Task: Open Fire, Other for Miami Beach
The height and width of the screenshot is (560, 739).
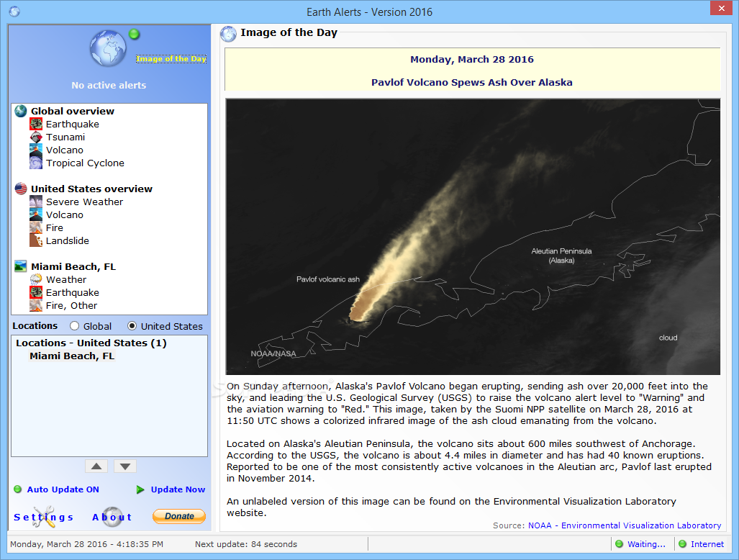Action: 72,305
